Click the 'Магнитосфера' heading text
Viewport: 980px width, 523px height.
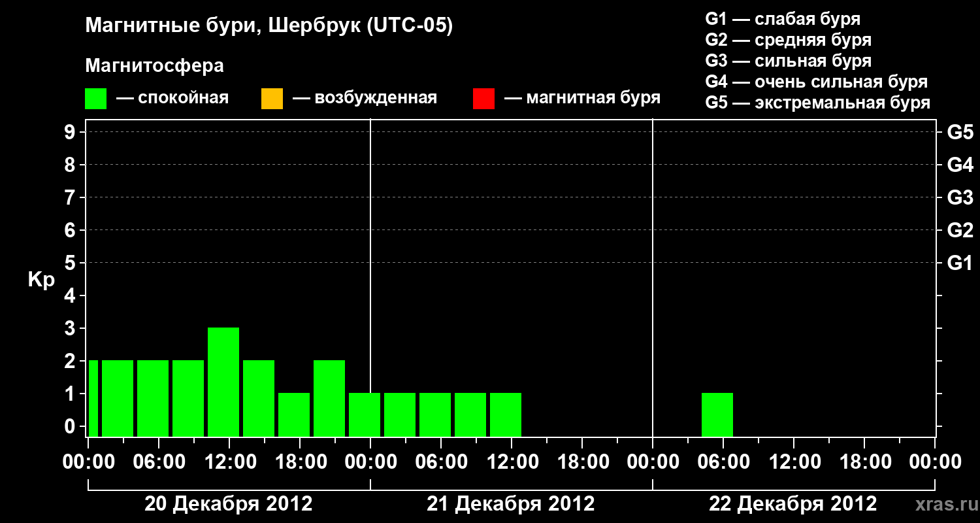pyautogui.click(x=154, y=66)
